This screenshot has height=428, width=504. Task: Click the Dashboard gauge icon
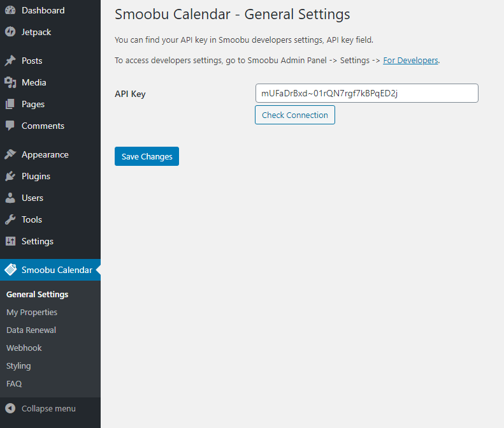pos(10,10)
